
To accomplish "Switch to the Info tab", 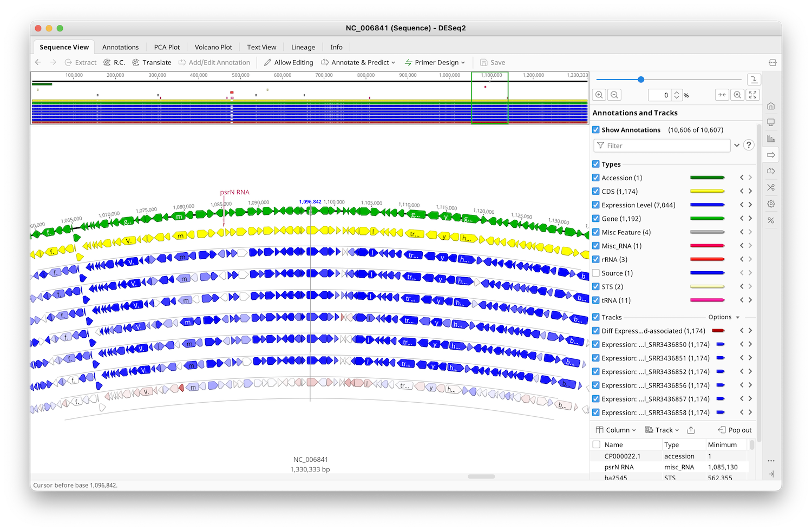I will 336,47.
